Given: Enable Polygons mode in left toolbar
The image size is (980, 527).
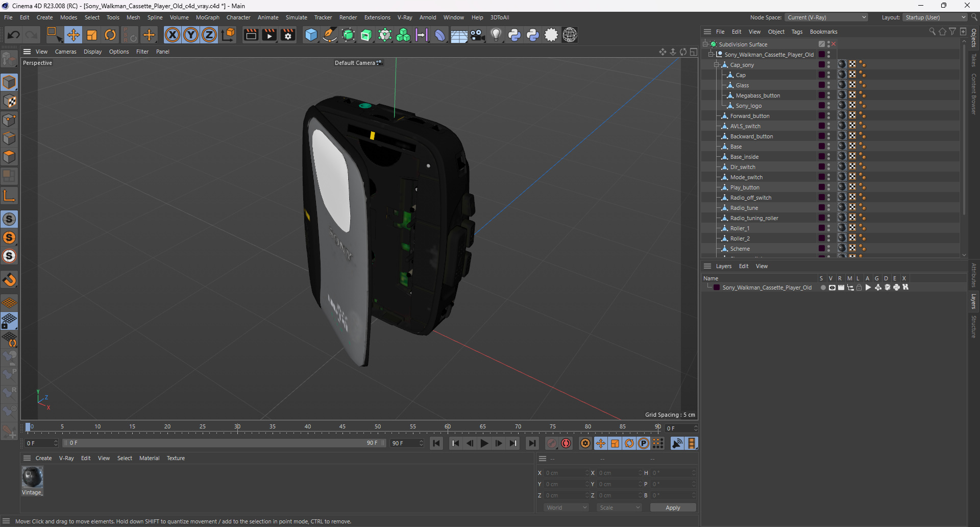Looking at the screenshot, I should tap(9, 157).
